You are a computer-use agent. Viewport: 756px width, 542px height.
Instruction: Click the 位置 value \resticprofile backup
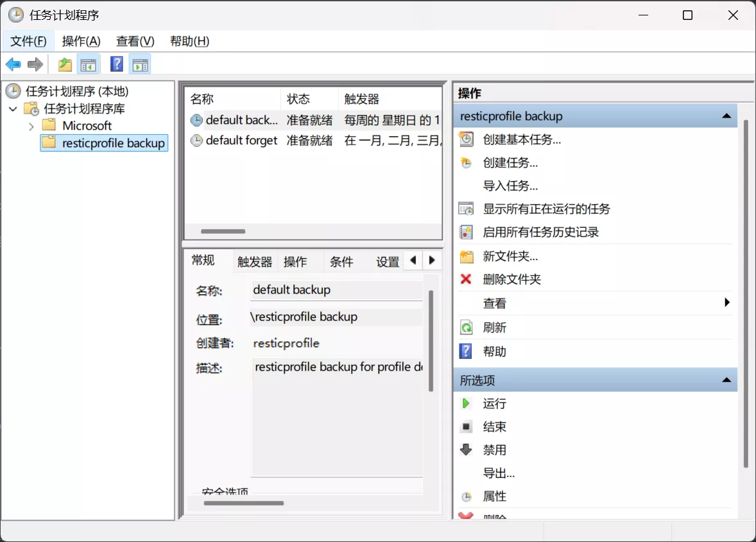click(304, 317)
